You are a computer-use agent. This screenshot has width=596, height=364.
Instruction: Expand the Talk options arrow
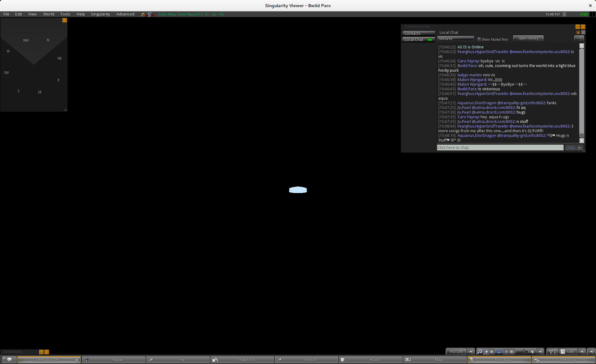coord(582,352)
